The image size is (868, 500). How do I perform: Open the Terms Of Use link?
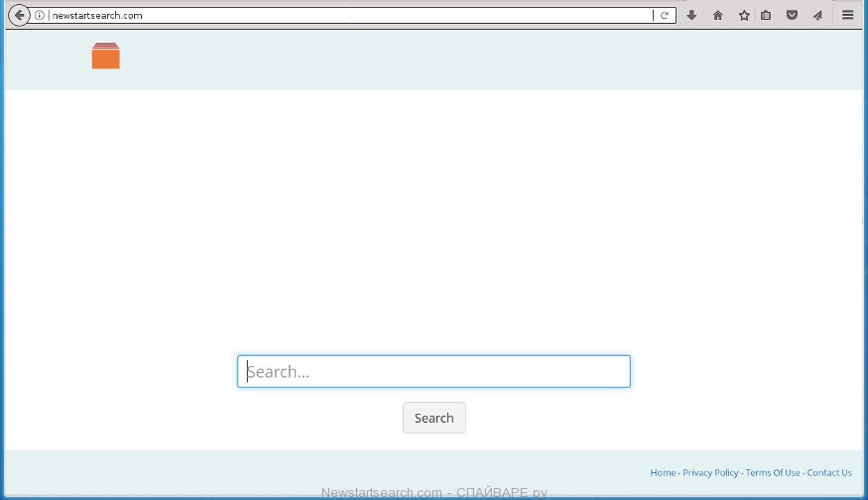[773, 473]
